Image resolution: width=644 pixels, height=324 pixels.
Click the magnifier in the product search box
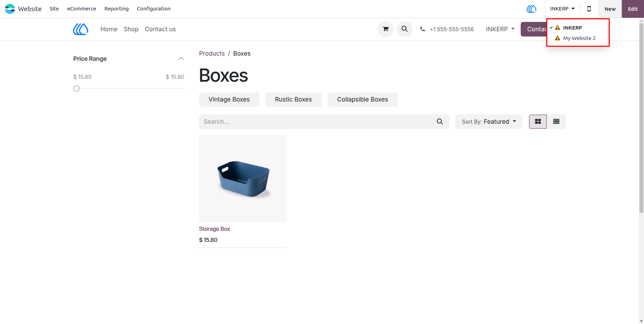tap(440, 122)
